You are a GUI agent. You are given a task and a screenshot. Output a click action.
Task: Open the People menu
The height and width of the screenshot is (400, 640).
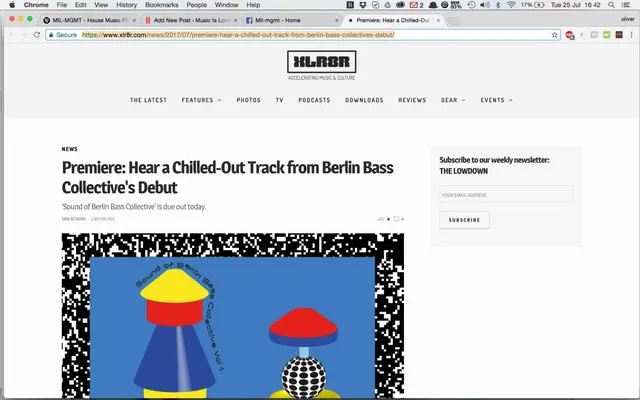point(197,5)
